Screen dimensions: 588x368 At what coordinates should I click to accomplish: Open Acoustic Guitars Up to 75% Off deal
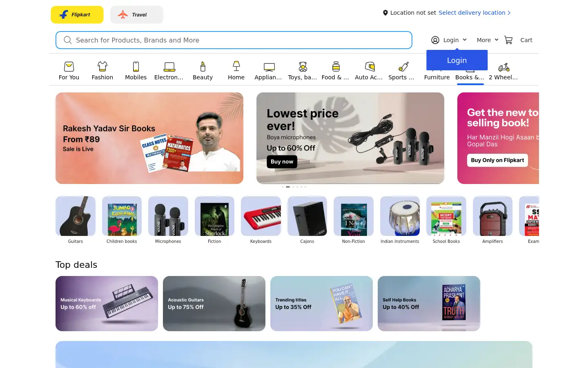[x=214, y=303]
